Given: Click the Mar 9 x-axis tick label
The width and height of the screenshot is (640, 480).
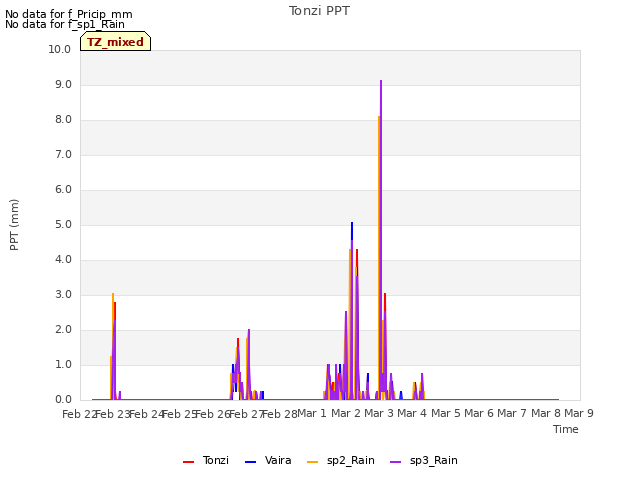Looking at the screenshot, I should (x=579, y=413).
